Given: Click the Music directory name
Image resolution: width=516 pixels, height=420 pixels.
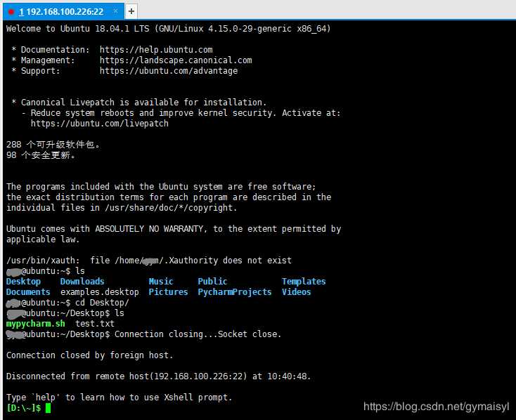Looking at the screenshot, I should (161, 282).
